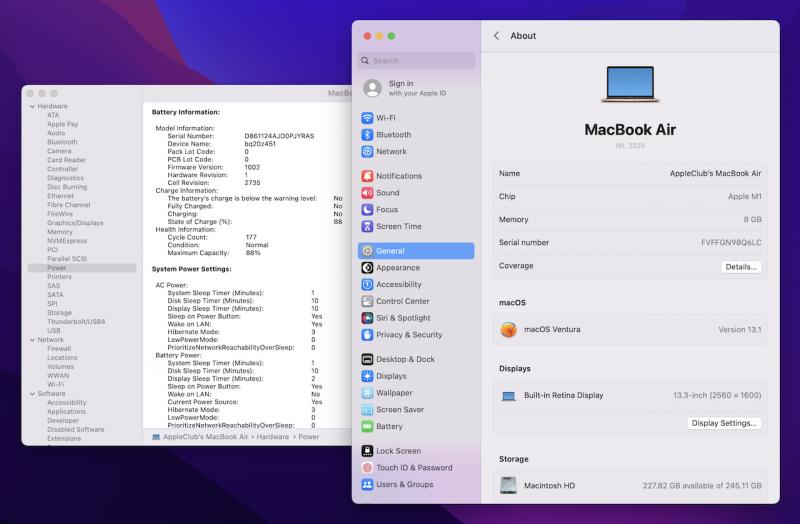Select Apple Pay in Hardware list

tap(63, 124)
